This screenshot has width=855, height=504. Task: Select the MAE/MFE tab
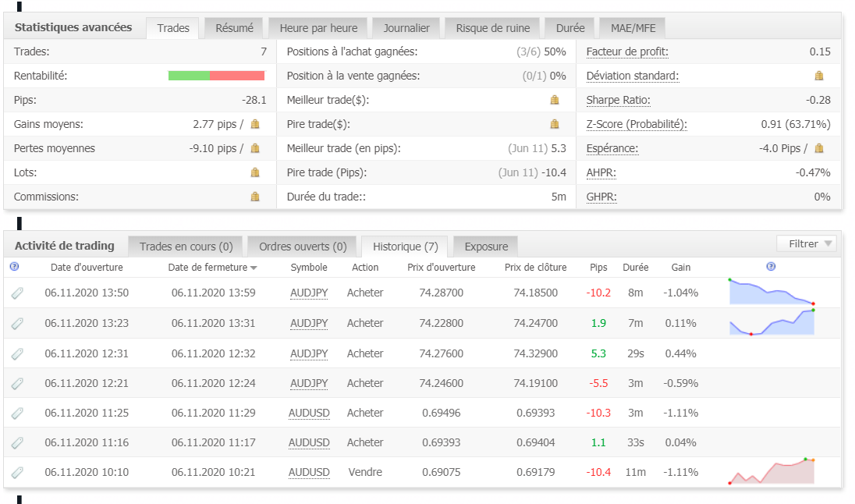coord(632,28)
